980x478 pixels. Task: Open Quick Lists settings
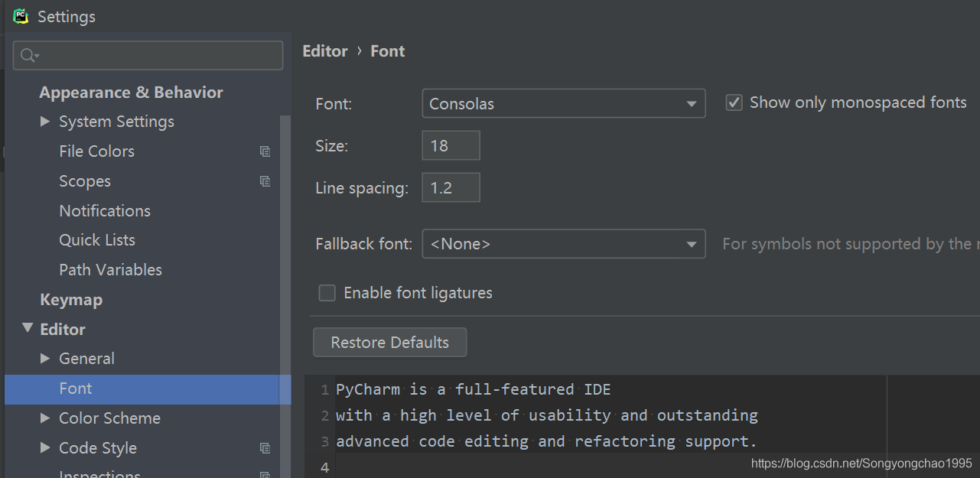point(97,240)
